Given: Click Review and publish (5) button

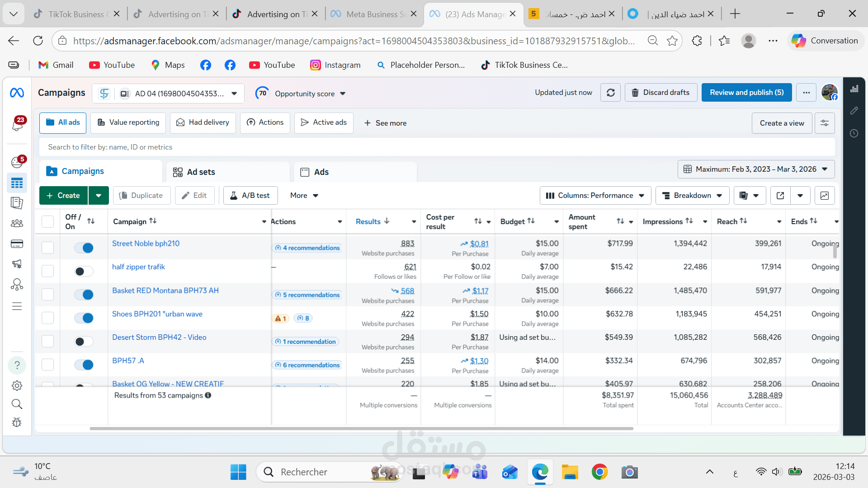Looking at the screenshot, I should 746,93.
